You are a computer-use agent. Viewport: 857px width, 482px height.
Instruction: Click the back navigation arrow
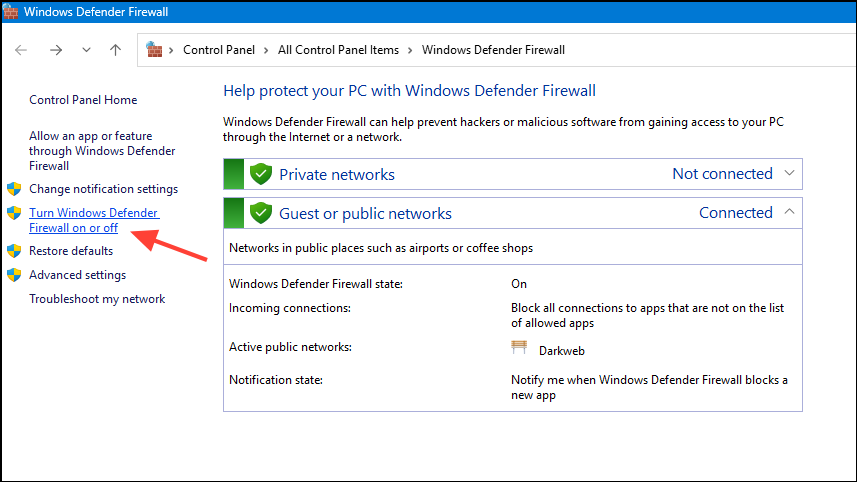point(21,50)
